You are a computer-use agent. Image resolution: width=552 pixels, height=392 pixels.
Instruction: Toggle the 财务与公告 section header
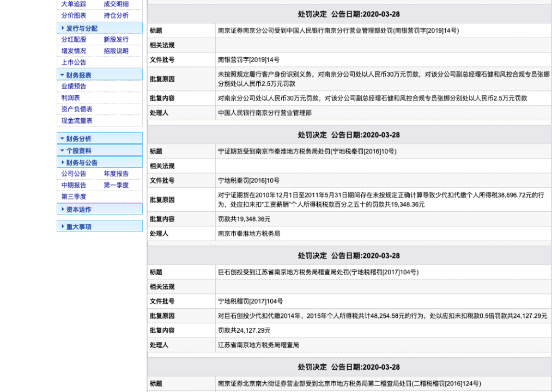(82, 163)
